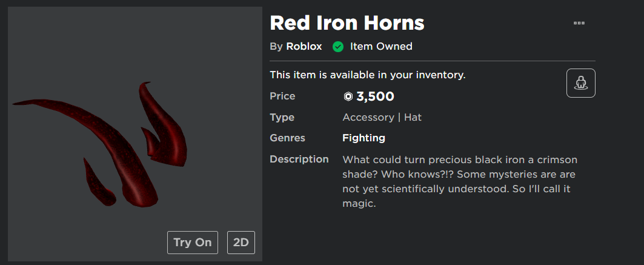Click the 3D horns preview model
The image size is (644, 265).
101,144
